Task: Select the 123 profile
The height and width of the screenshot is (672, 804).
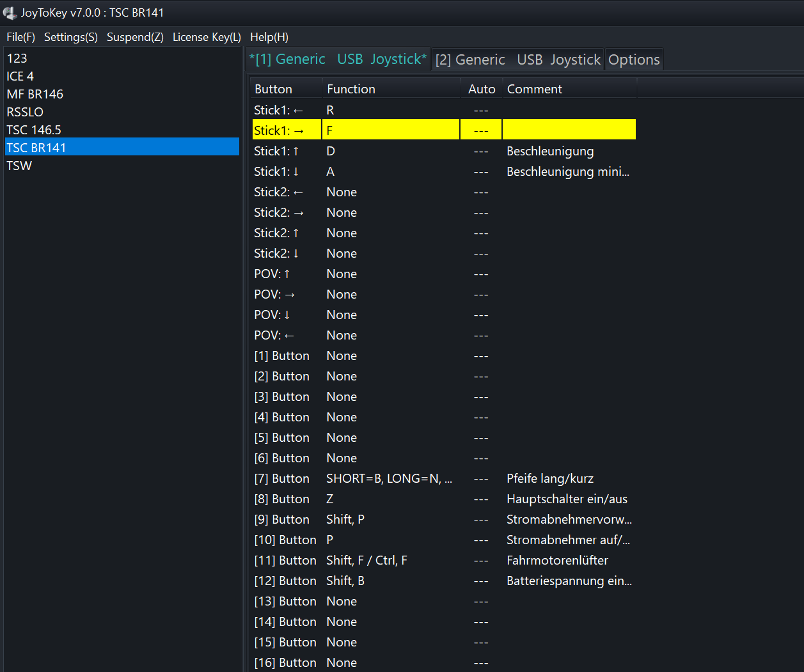Action: point(122,58)
